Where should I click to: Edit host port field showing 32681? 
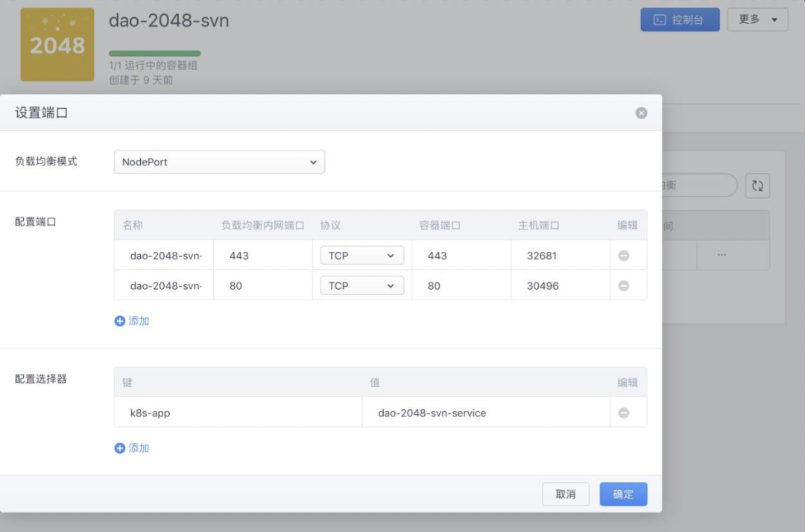tap(559, 256)
